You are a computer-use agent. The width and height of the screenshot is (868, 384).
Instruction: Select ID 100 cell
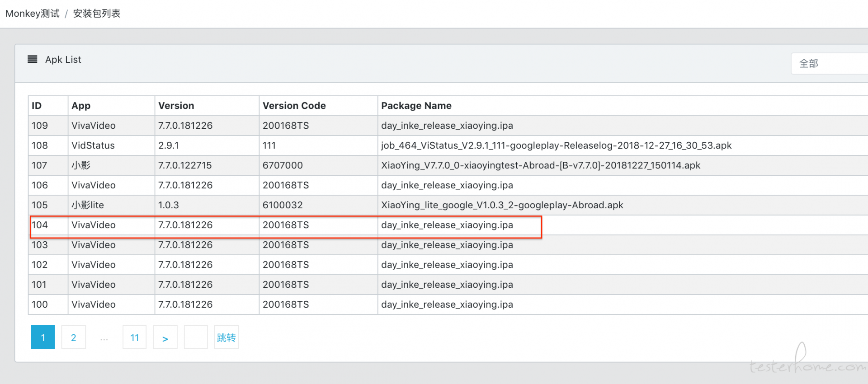pyautogui.click(x=48, y=304)
